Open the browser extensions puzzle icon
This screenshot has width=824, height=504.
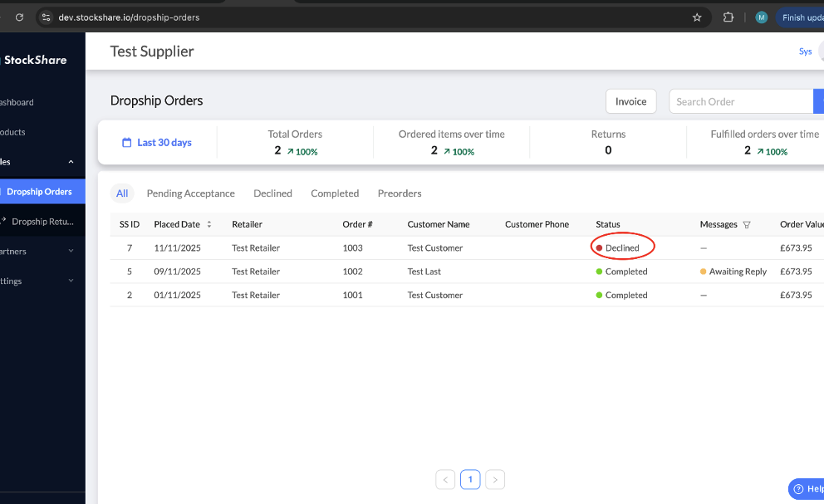pyautogui.click(x=728, y=17)
